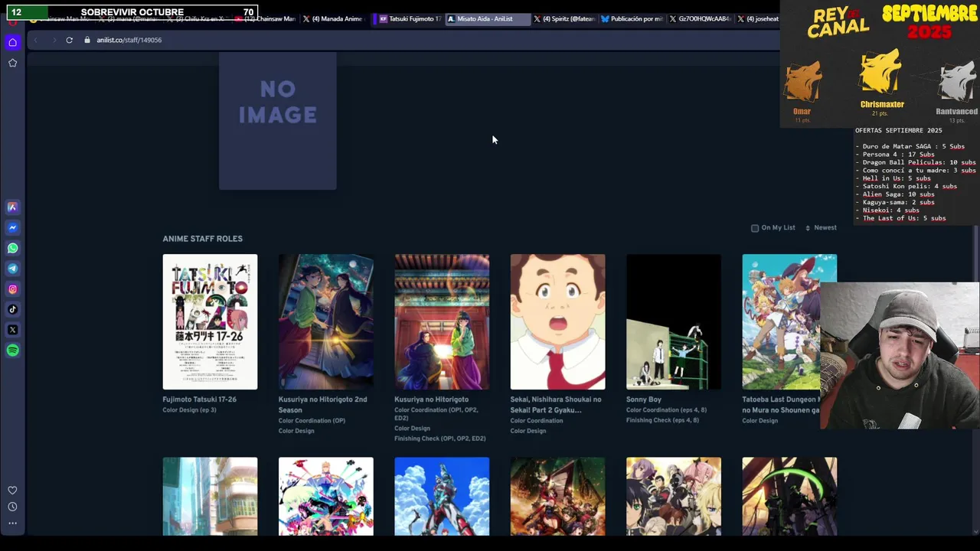Open TikTok in the sidebar
Image resolution: width=980 pixels, height=551 pixels.
pyautogui.click(x=12, y=309)
